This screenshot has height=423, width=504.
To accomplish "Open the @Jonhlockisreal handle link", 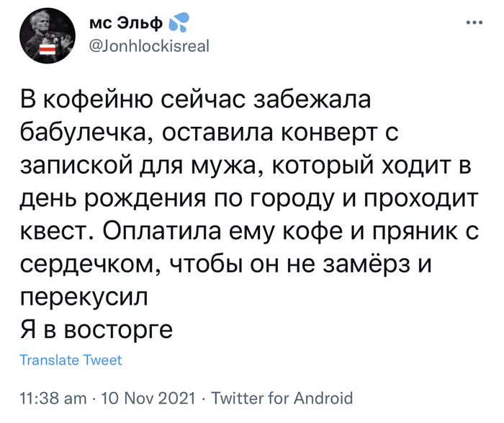I will point(148,48).
